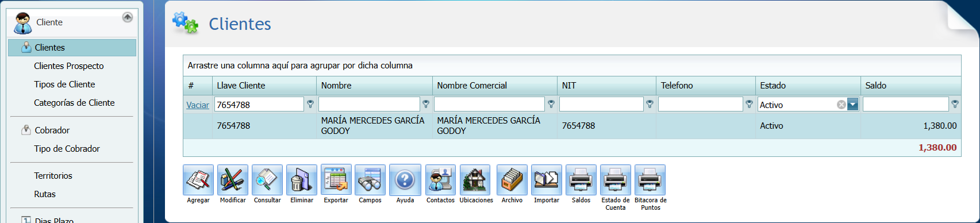980x223 pixels.
Task: Sort by the Saldo column header
Action: point(911,86)
